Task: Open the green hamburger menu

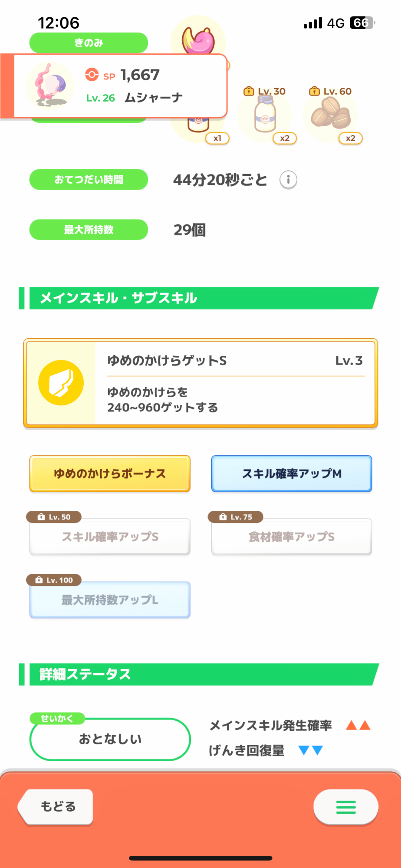Action: coord(346,807)
